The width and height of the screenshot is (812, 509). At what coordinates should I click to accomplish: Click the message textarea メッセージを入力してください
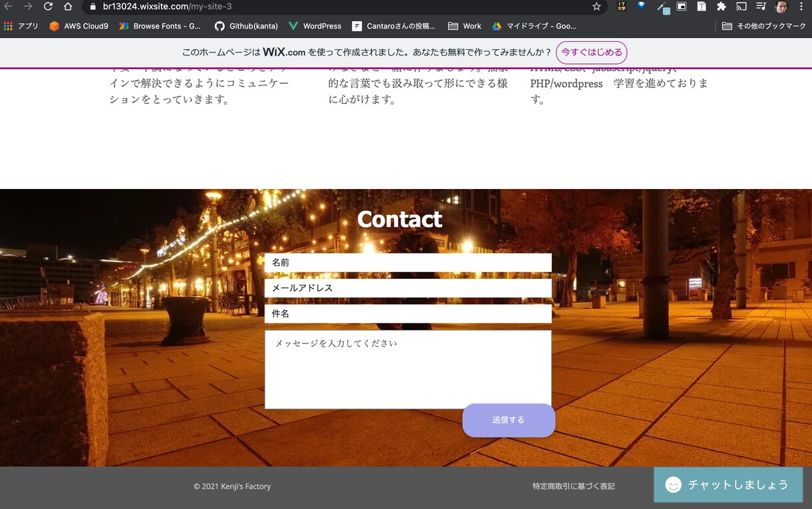click(x=408, y=369)
